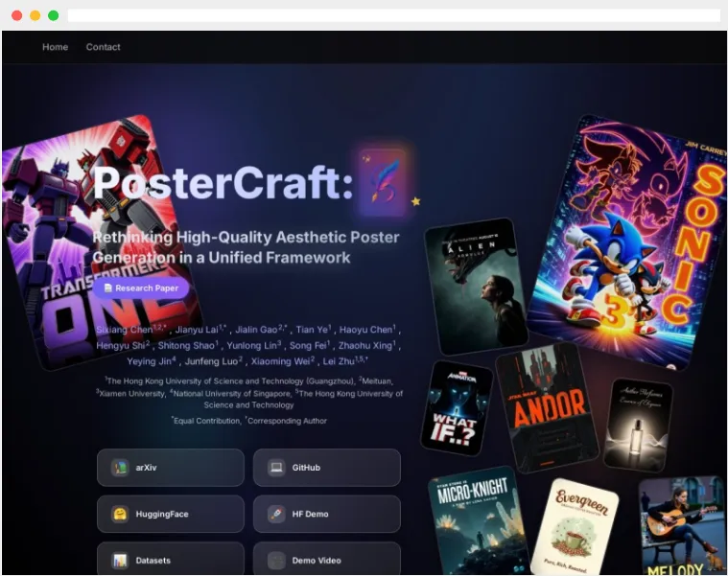Click author name Sixiang Chen
This screenshot has width=728, height=576.
click(x=125, y=330)
